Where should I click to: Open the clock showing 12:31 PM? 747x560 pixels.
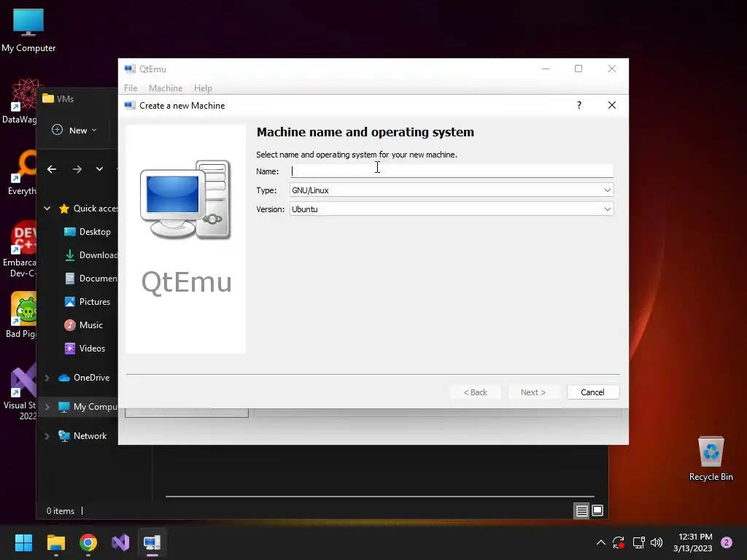693,542
